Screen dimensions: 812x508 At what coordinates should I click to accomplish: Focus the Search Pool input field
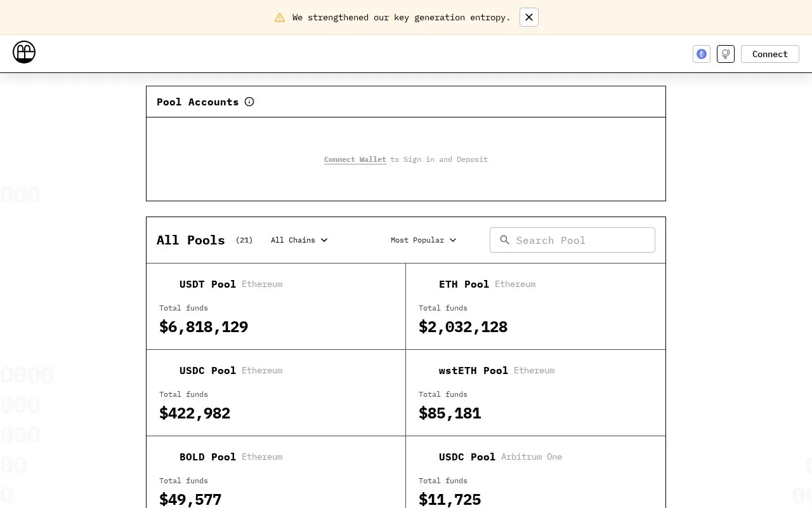click(572, 240)
